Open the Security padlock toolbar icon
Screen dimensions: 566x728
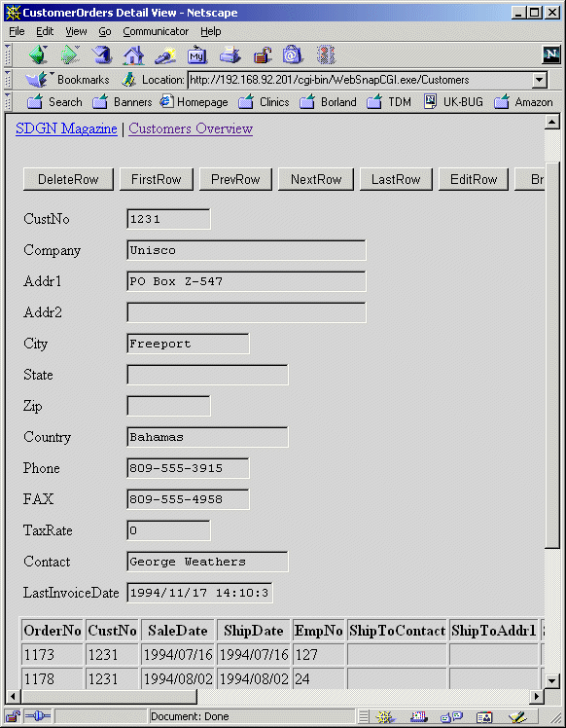point(263,55)
